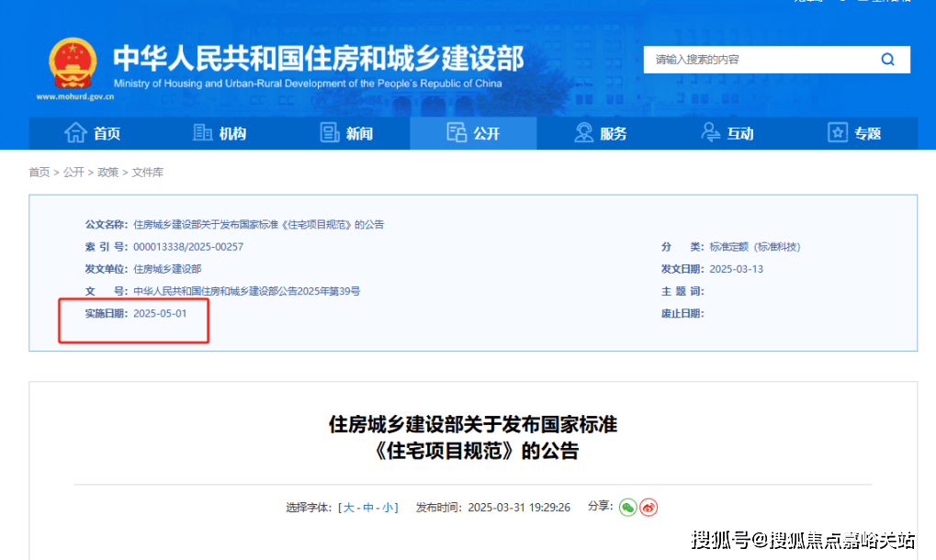
Task: Go to 首页 in the breadcrumb
Action: coord(39,173)
